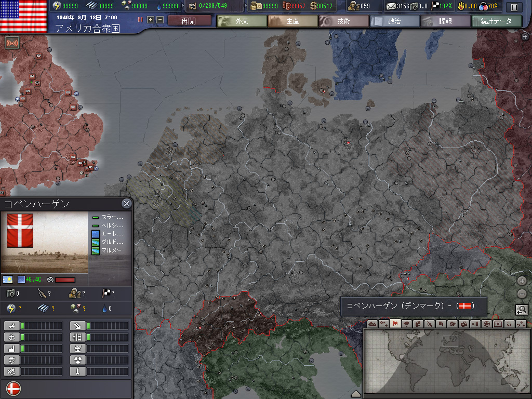
Task: Build the infrastructure icon in province panel
Action: (x=78, y=337)
